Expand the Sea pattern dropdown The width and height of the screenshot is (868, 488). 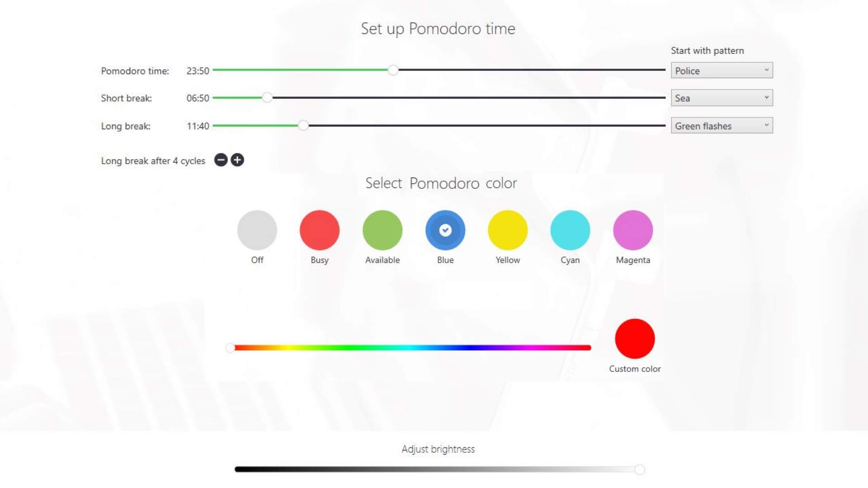722,98
